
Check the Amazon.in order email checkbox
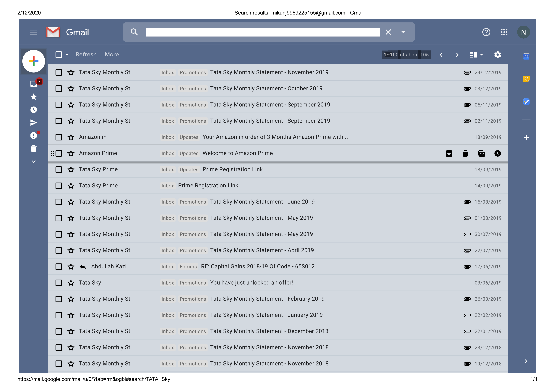pos(59,137)
